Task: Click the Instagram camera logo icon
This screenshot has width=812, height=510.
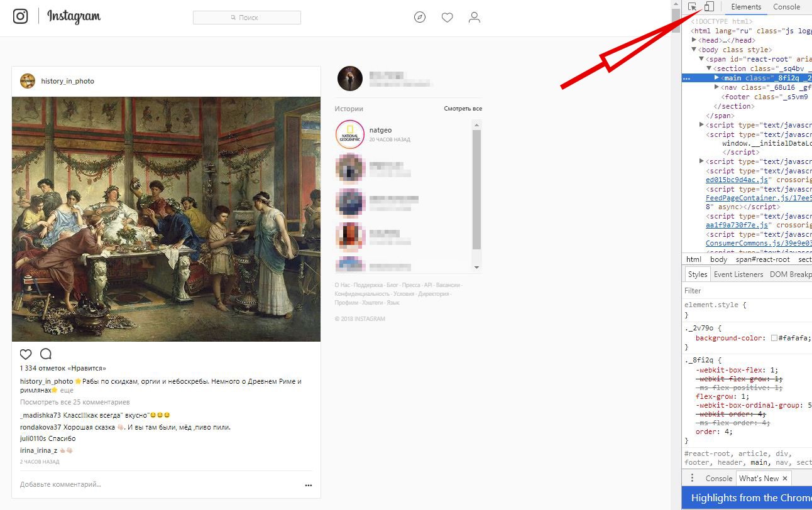Action: point(21,16)
